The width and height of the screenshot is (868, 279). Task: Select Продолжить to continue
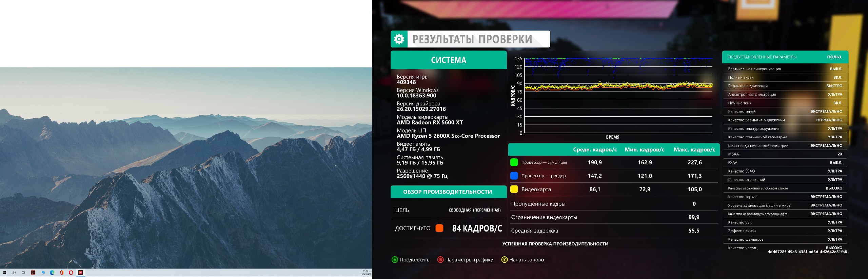(x=411, y=260)
